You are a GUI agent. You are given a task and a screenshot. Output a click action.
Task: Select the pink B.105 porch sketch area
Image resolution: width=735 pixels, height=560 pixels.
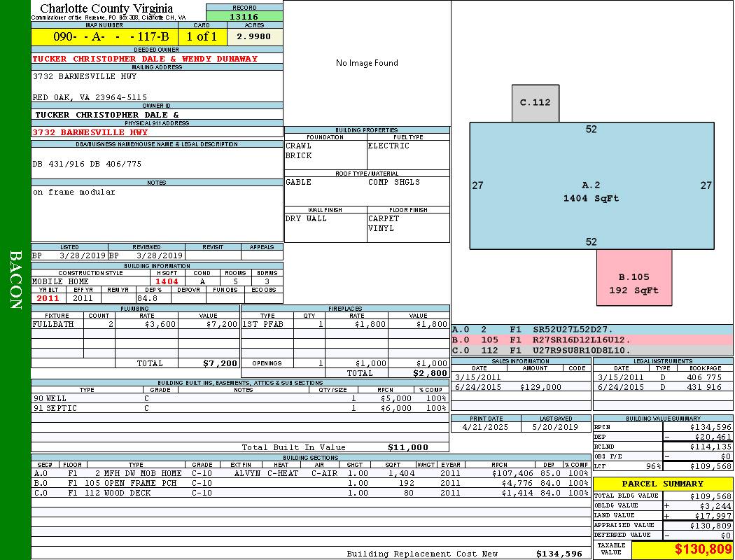click(633, 283)
